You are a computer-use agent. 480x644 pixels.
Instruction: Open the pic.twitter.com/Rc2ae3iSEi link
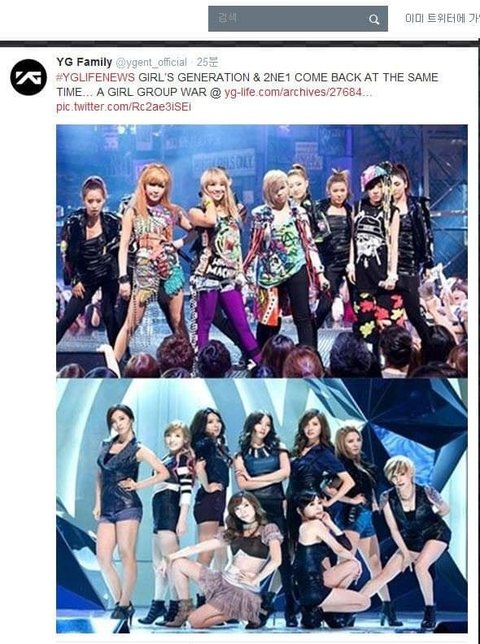coord(124,107)
